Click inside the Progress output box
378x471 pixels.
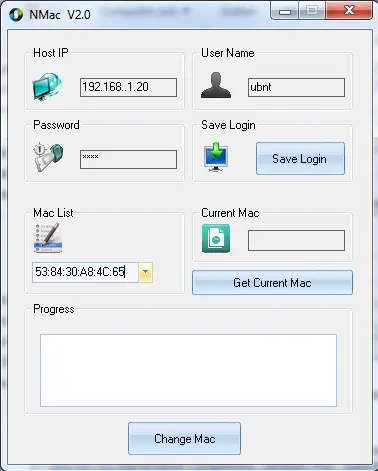[188, 370]
